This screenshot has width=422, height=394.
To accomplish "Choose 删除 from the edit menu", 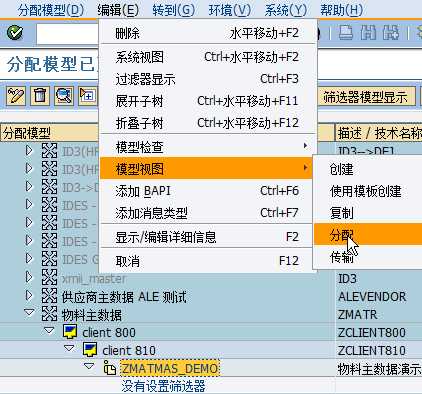I will (207, 33).
